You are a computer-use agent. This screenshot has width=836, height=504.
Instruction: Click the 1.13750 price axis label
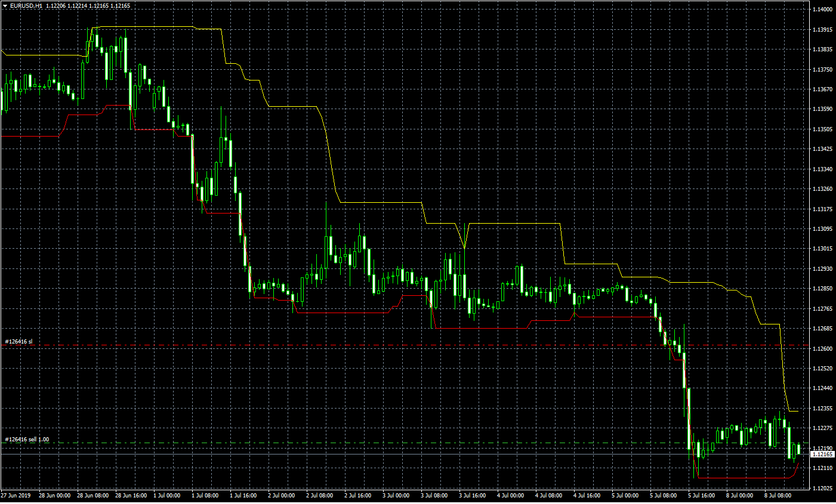(822, 70)
